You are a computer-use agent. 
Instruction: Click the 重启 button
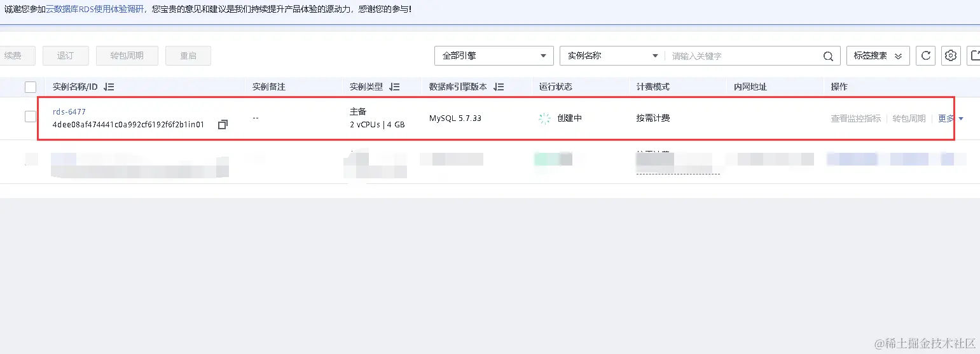188,56
